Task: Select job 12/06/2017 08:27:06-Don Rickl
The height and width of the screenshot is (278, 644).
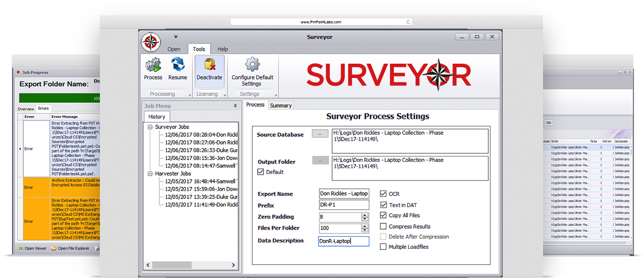Action: click(x=201, y=143)
